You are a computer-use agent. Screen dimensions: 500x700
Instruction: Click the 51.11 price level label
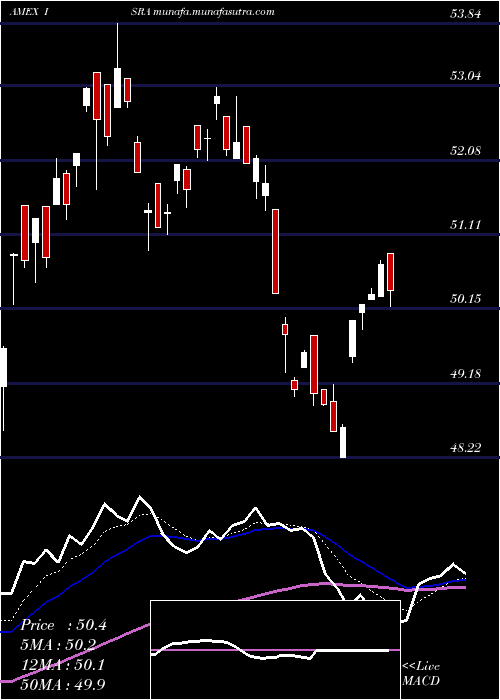[466, 225]
